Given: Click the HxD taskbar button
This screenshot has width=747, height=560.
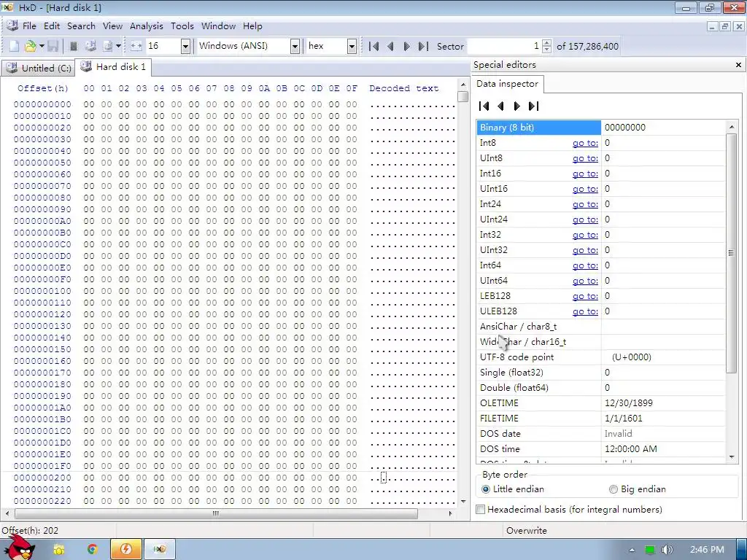Looking at the screenshot, I should coord(160,550).
